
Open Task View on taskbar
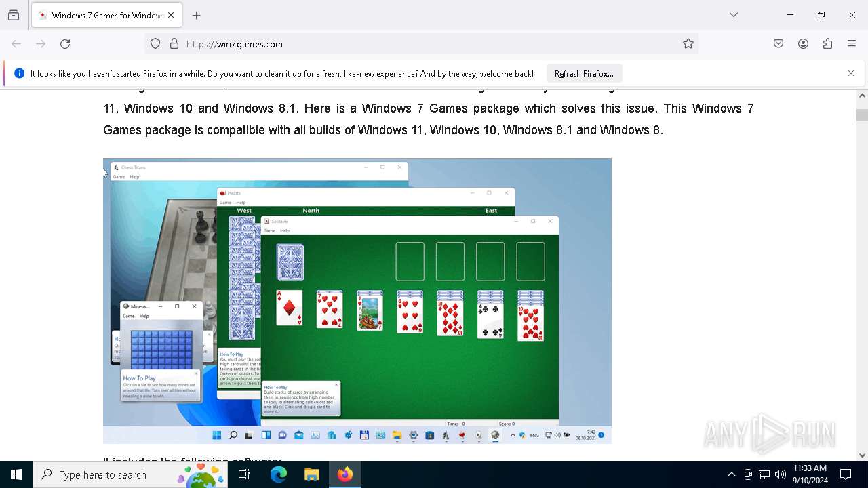point(244,474)
